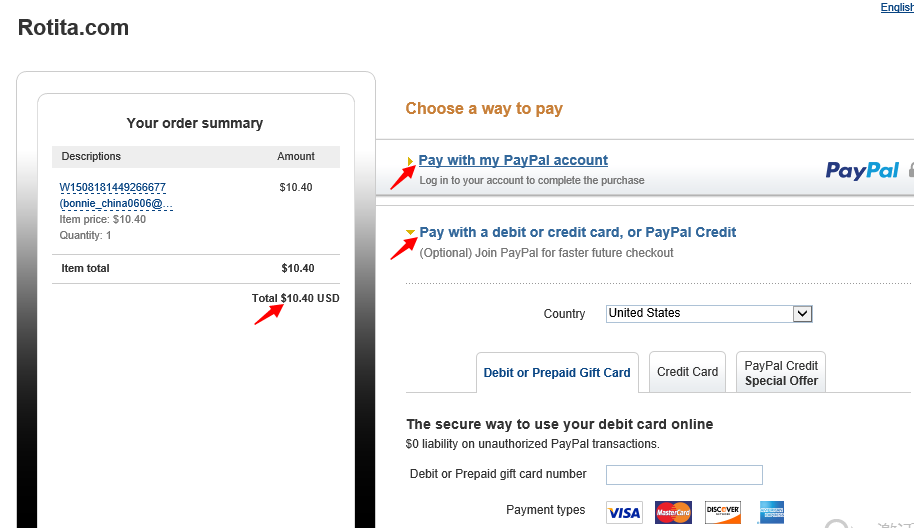
Task: Click the PayPal logo
Action: [862, 170]
